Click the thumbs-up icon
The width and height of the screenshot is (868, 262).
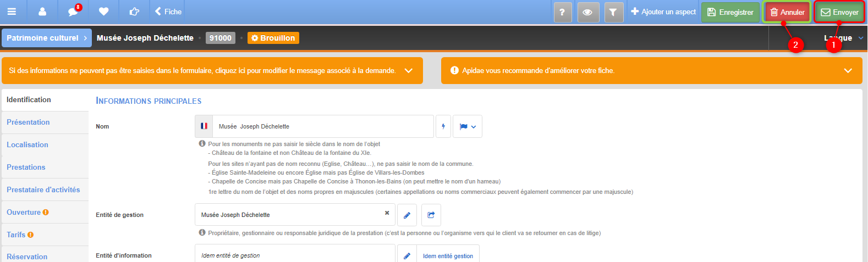(x=134, y=12)
